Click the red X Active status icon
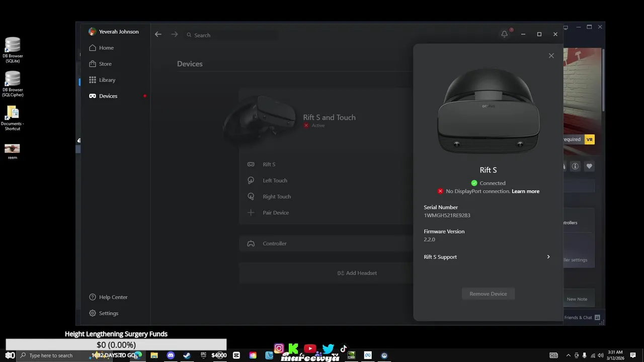 pyautogui.click(x=306, y=126)
